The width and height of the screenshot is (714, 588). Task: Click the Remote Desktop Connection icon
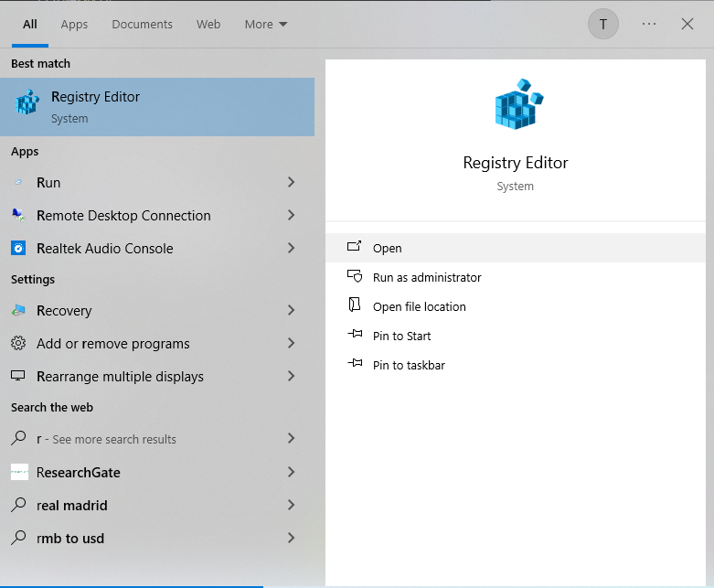18,216
